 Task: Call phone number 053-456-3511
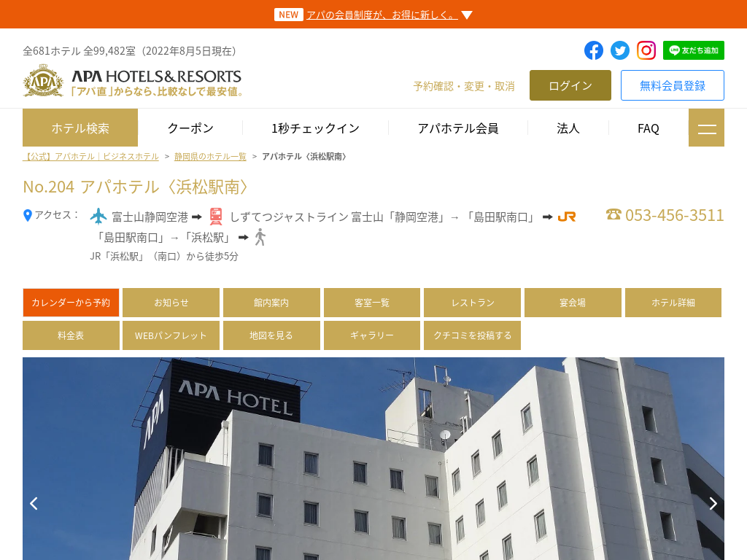pyautogui.click(x=674, y=215)
